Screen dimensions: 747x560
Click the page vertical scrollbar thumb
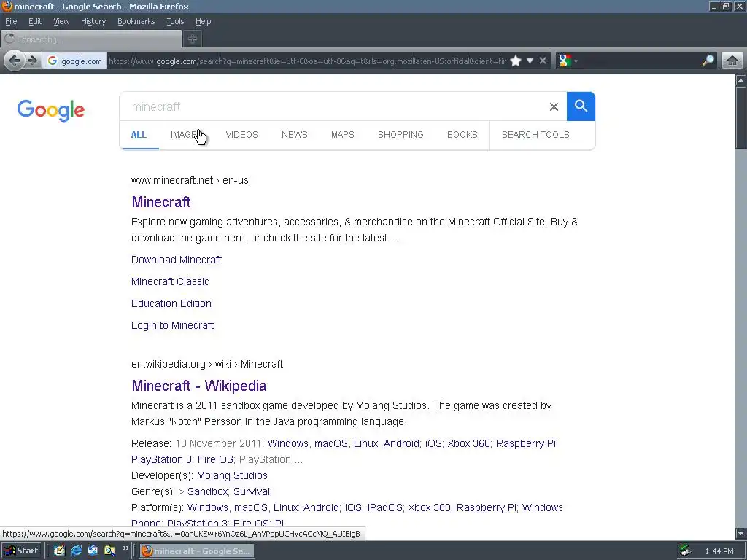coord(741,117)
